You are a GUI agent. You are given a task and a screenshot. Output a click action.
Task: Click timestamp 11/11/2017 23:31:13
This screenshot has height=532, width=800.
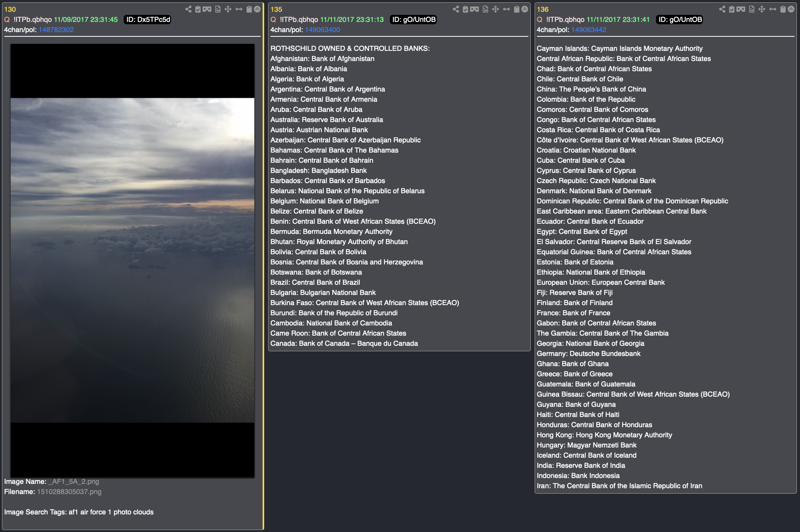352,20
